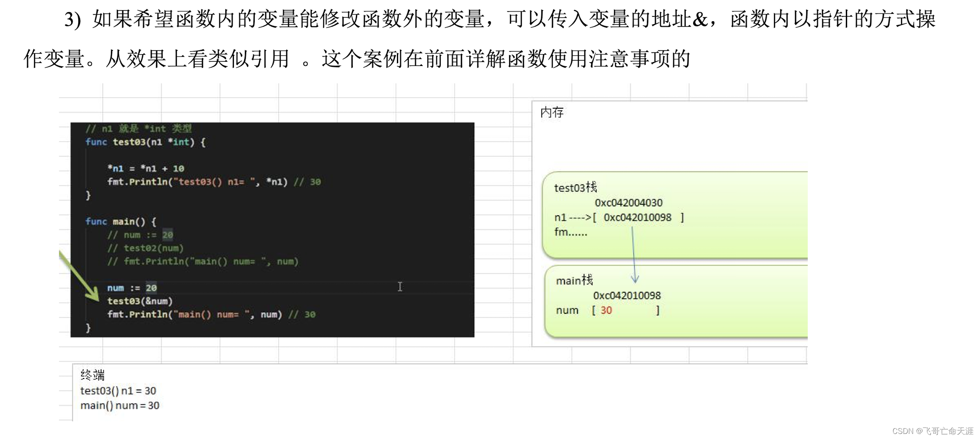Viewport: 980px width, 439px height.
Task: Click the address '0xc042010098' under main栈
Action: (x=627, y=296)
